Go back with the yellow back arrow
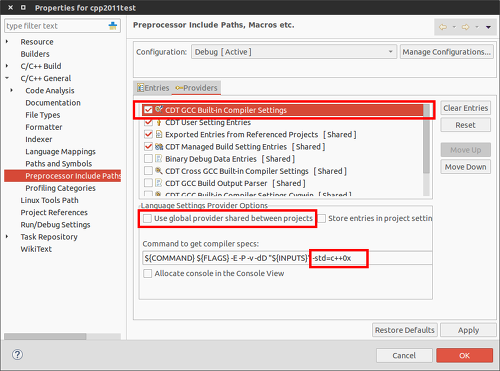500x371 pixels. 443,27
